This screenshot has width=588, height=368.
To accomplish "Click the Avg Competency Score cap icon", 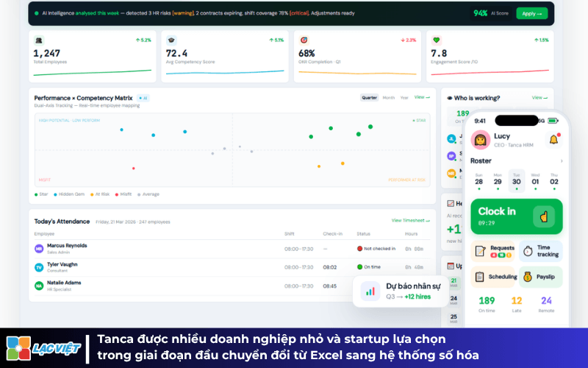I will tap(171, 40).
